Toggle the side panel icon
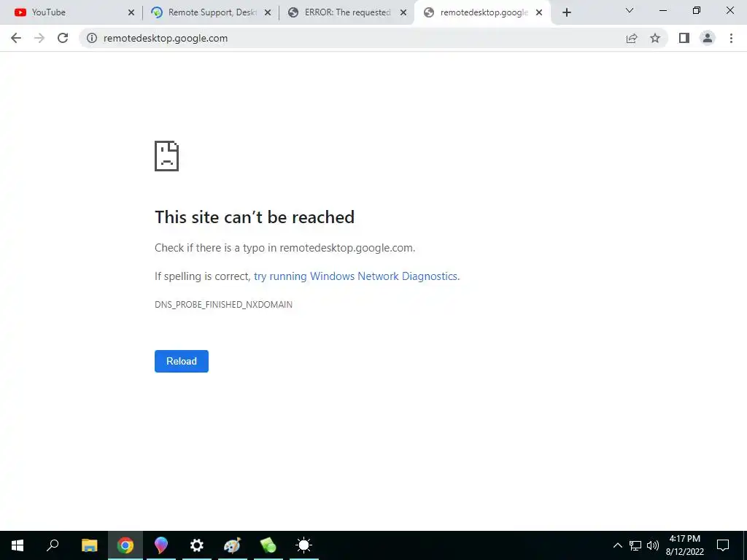Viewport: 747px width, 560px height. coord(684,38)
